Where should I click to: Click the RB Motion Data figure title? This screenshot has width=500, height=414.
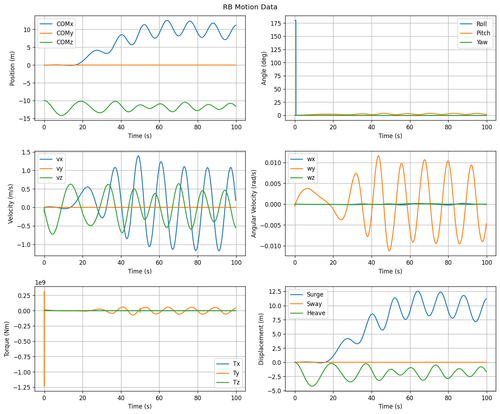tap(250, 7)
